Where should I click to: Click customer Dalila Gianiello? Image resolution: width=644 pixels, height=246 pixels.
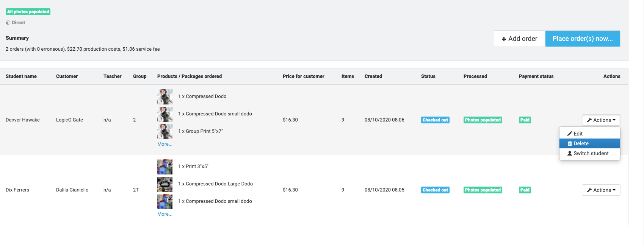pyautogui.click(x=72, y=190)
